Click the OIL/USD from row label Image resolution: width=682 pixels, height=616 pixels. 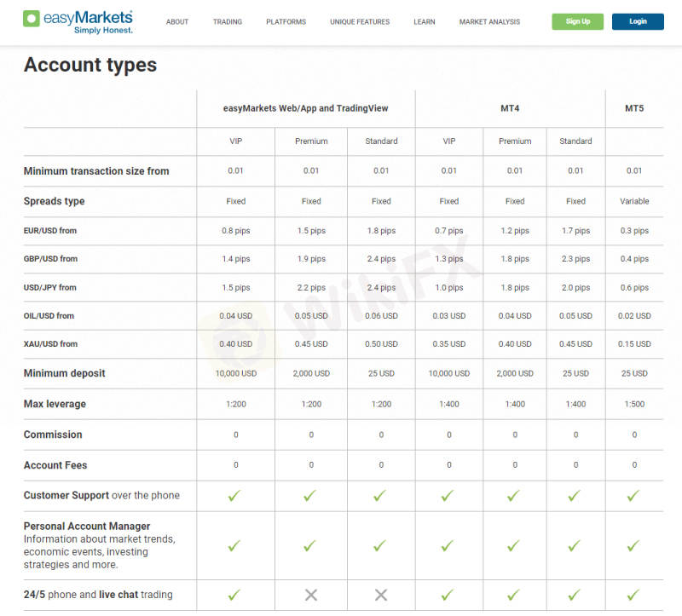coord(49,315)
